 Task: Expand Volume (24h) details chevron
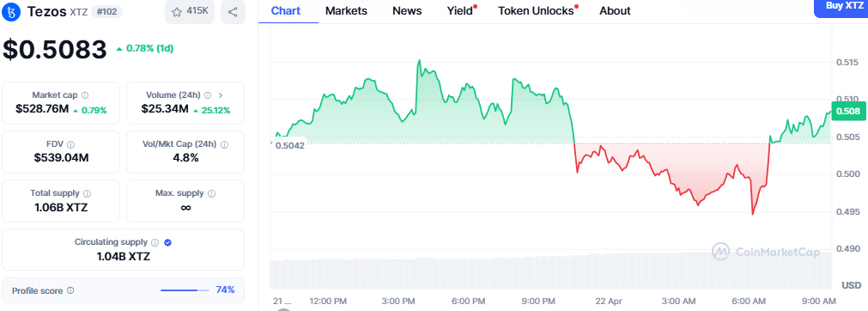pyautogui.click(x=221, y=95)
